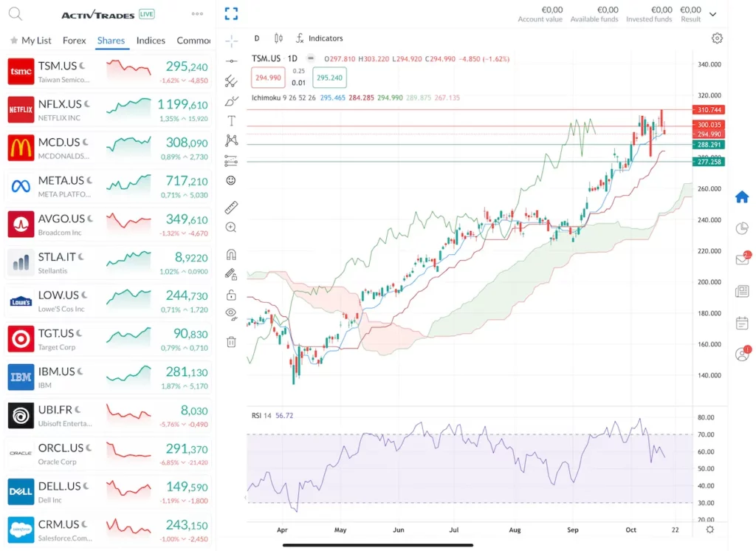
Task: Open the portfolio pie chart icon
Action: point(742,228)
